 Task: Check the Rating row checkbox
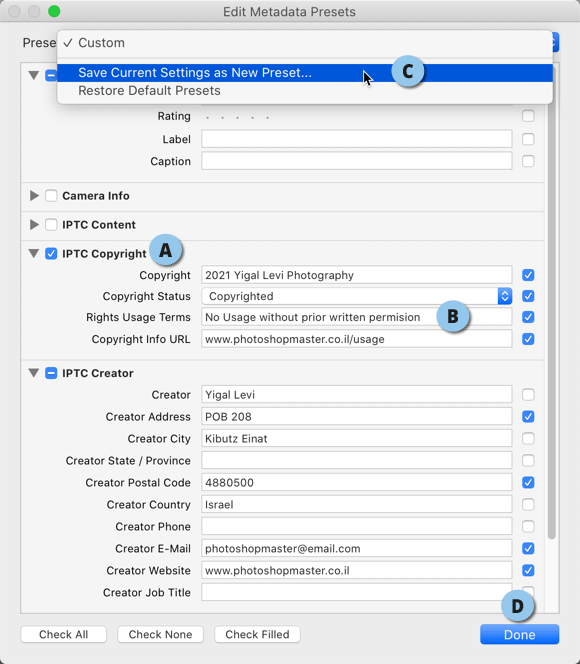click(x=528, y=116)
